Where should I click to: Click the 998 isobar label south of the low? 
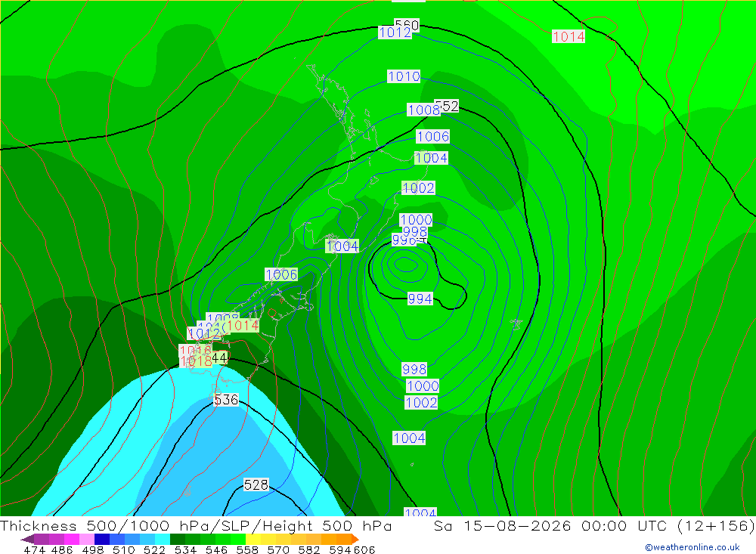pos(414,370)
